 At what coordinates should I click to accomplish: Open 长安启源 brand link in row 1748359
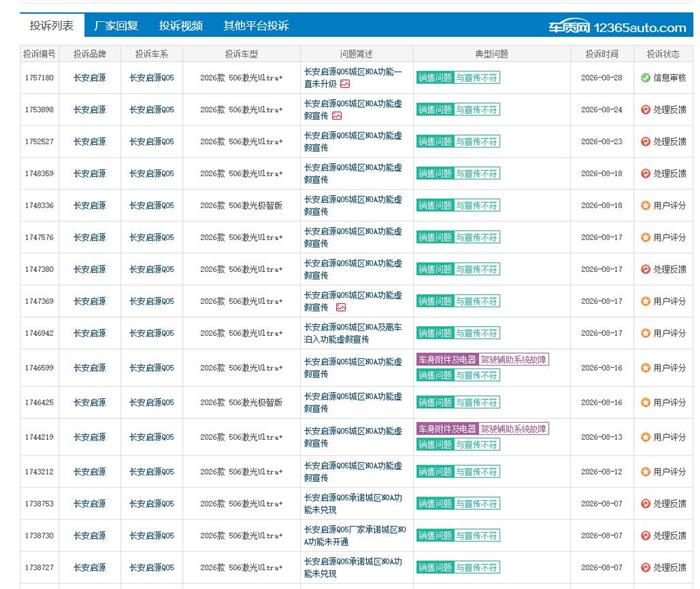point(89,173)
